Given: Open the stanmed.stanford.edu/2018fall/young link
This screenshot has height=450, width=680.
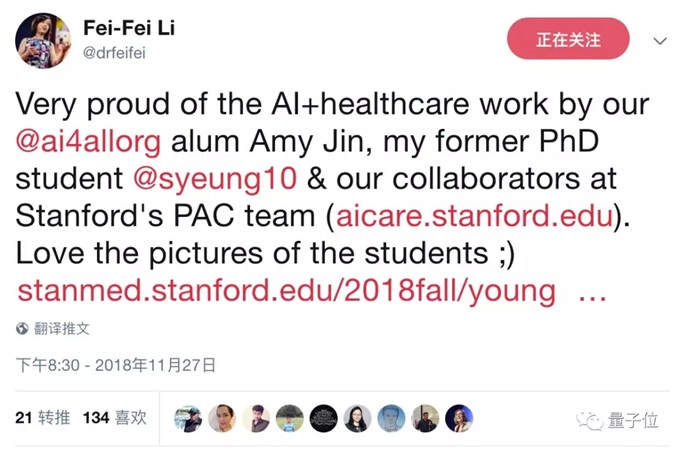Looking at the screenshot, I should 286,290.
